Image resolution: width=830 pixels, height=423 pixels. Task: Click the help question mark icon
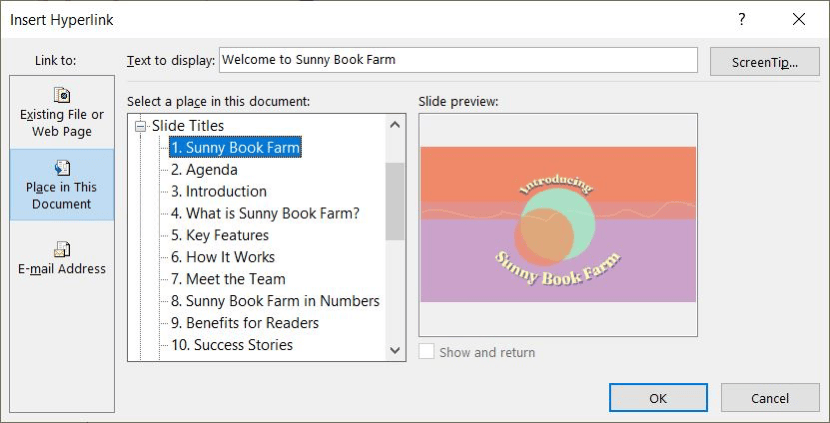pyautogui.click(x=742, y=20)
